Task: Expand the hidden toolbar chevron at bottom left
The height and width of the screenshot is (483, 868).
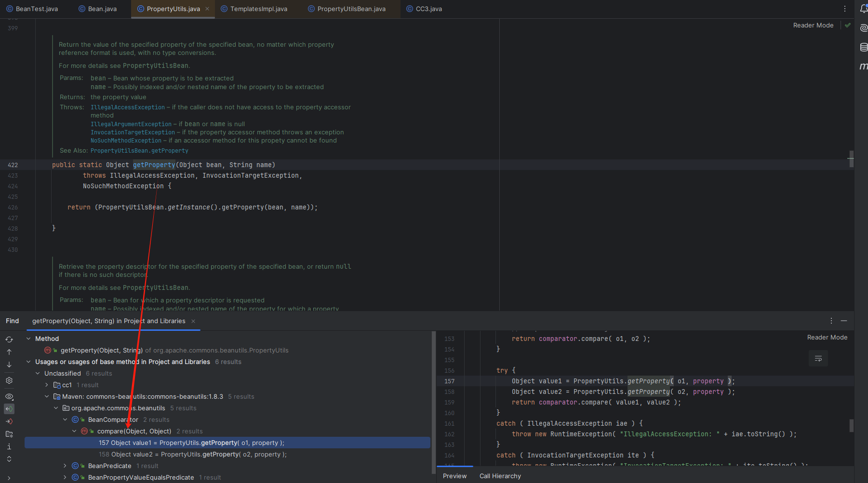Action: click(x=9, y=478)
